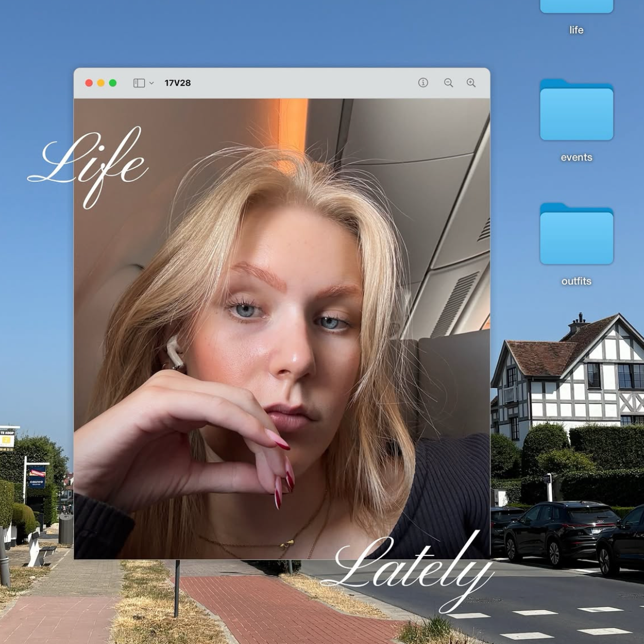Expand the sidebar view options chevron
The width and height of the screenshot is (644, 644).
(151, 83)
